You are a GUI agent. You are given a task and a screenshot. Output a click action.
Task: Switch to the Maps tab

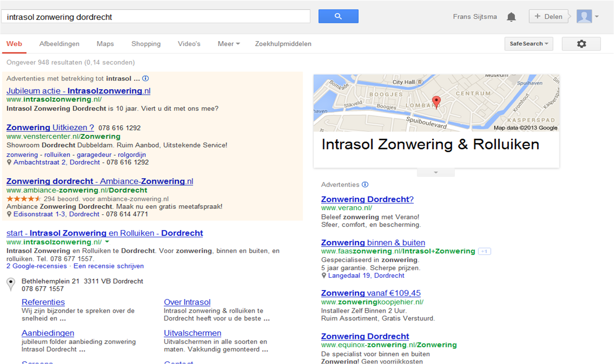(105, 44)
